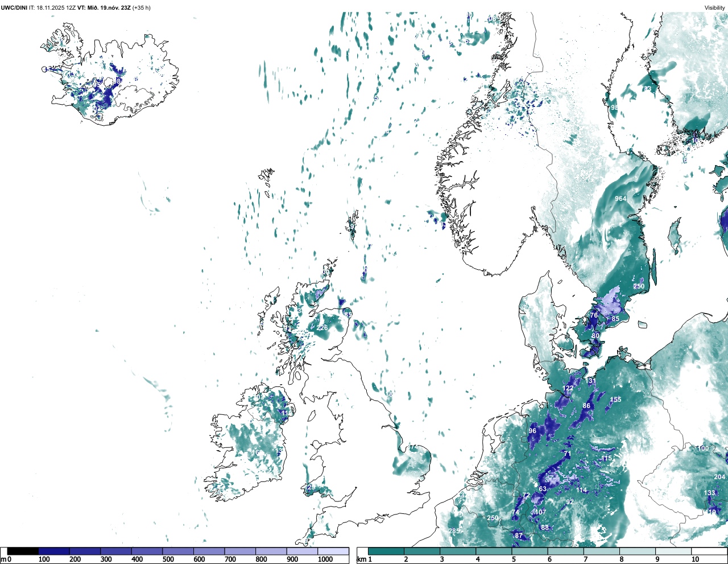Screen dimensions: 728x564
Task: Click the '76' value near southern Sweden
Action: pos(594,315)
